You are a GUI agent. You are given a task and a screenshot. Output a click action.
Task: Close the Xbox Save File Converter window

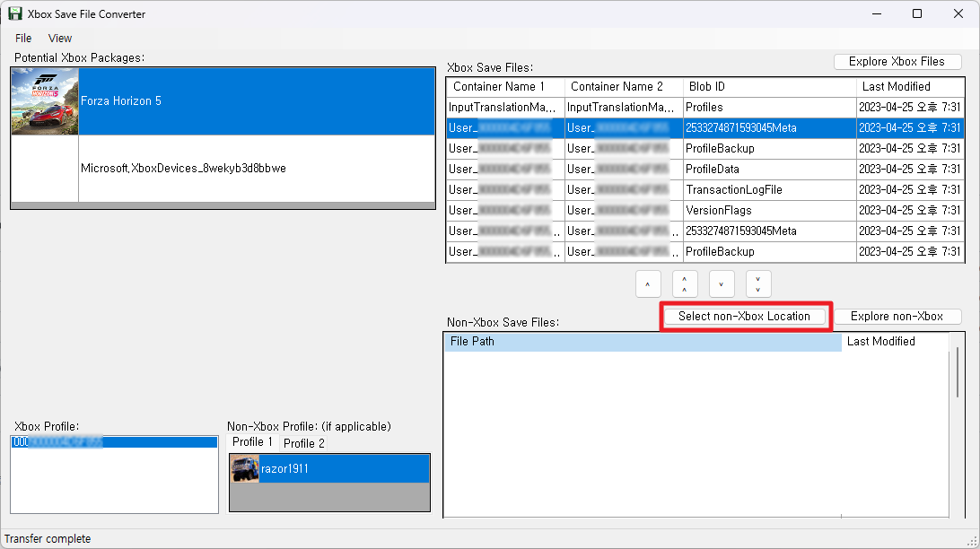[958, 13]
